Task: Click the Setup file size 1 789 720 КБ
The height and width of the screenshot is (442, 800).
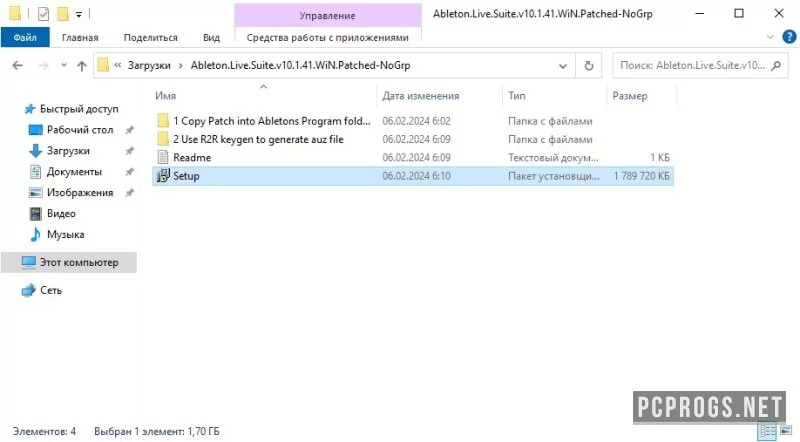Action: point(641,176)
